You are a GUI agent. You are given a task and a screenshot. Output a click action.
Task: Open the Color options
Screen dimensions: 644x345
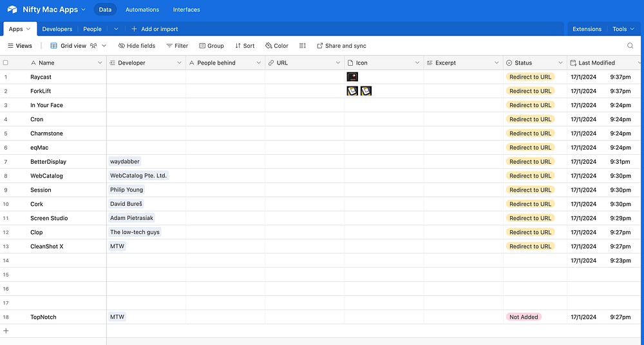[x=277, y=46]
